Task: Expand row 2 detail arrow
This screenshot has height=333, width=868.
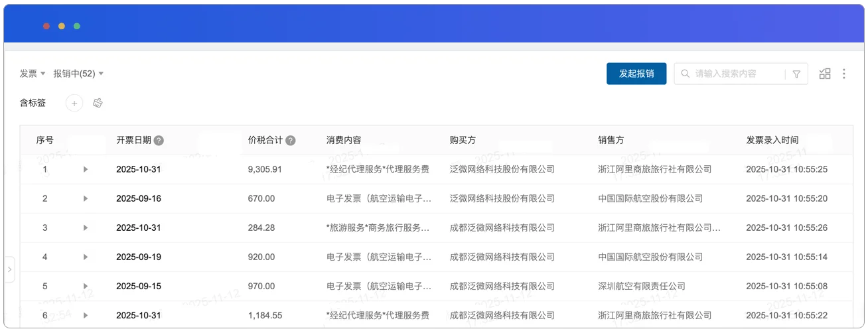Action: point(86,198)
